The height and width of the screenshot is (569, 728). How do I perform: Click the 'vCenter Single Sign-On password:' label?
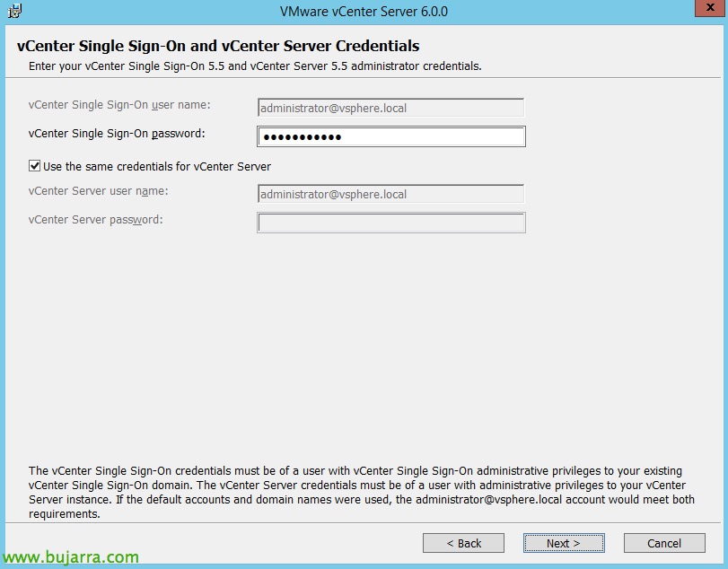point(117,134)
